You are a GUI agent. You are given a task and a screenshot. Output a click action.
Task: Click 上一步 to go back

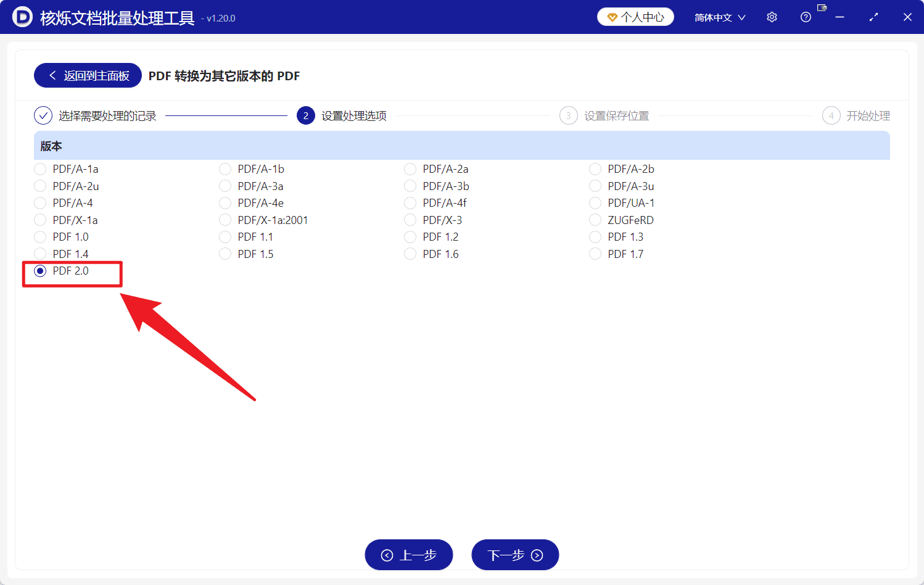coord(408,554)
